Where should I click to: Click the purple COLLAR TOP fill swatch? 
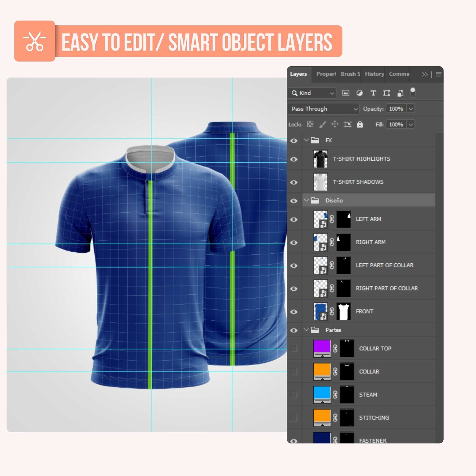point(322,348)
